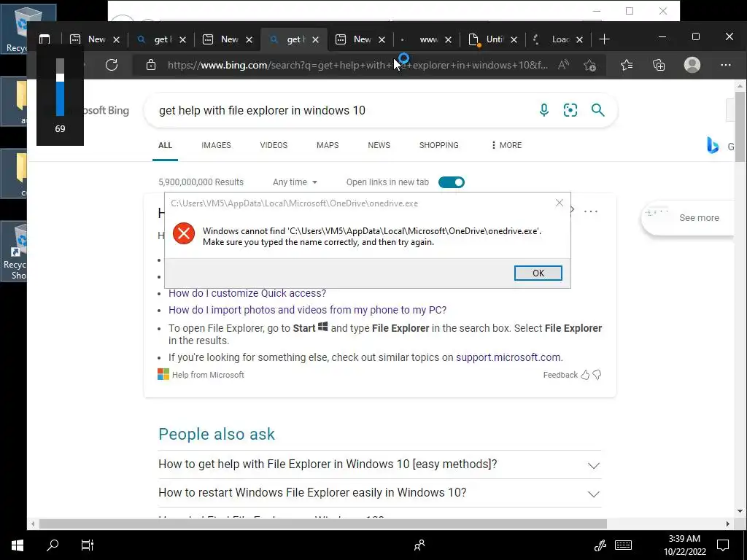
Task: Click the profile avatar icon
Action: [x=692, y=65]
